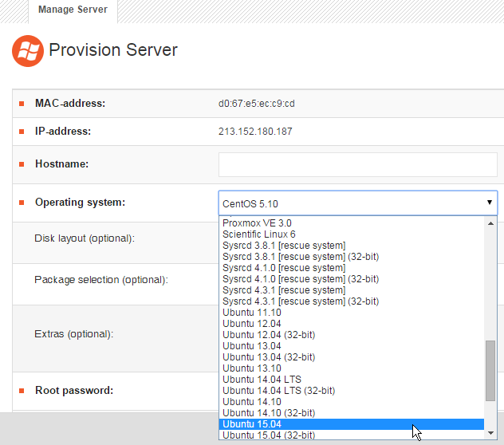Pick Ubuntu 13.04 64-bit entry
The height and width of the screenshot is (445, 504).
point(352,345)
